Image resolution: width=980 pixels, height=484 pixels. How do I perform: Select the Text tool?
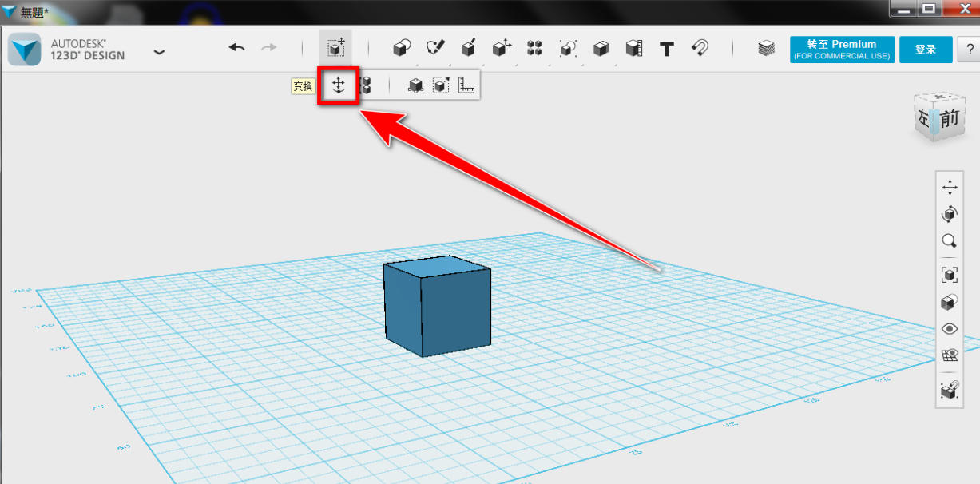667,49
